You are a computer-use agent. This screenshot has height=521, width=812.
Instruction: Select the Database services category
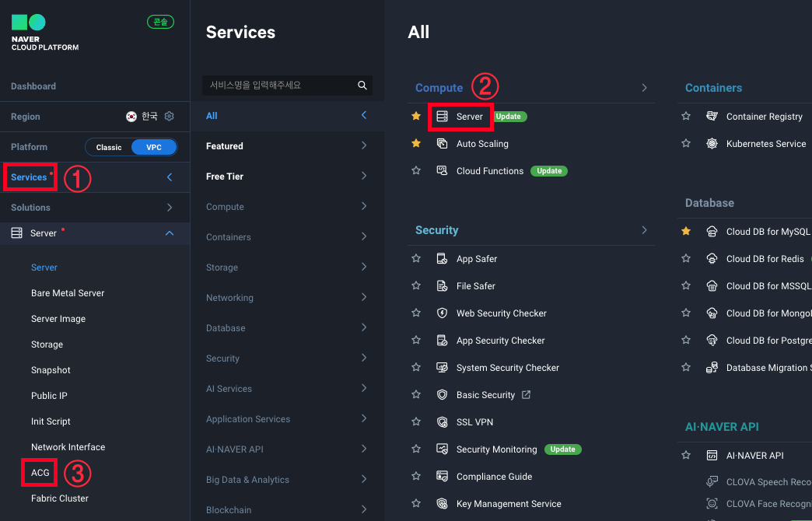[288, 328]
